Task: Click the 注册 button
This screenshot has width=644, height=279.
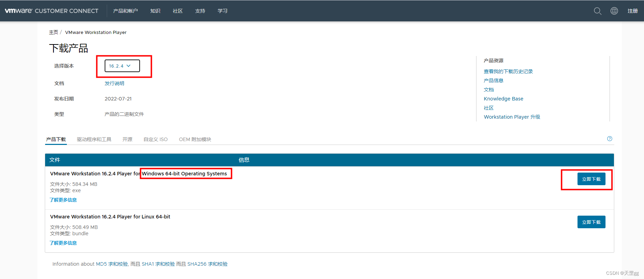Action: tap(632, 11)
